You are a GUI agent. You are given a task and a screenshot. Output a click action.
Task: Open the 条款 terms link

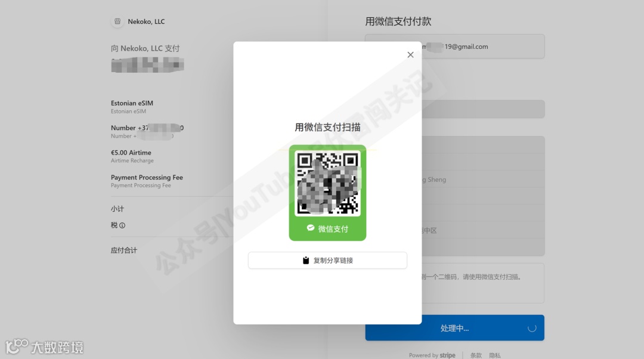click(x=476, y=355)
